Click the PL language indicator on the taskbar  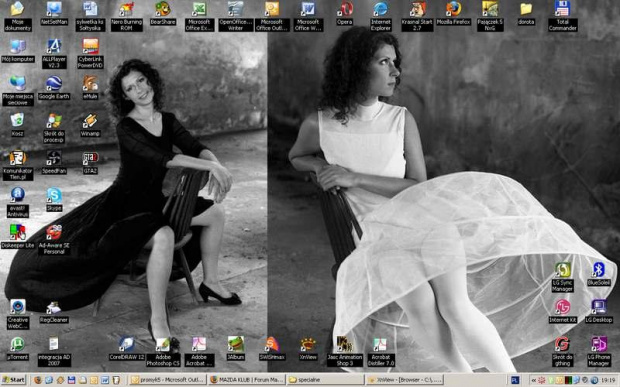tap(514, 380)
